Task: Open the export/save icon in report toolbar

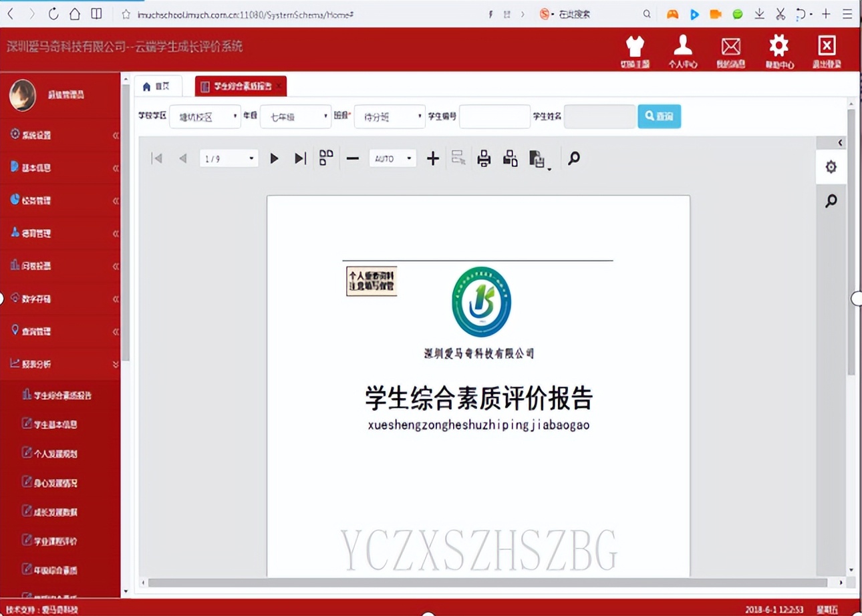Action: pyautogui.click(x=539, y=158)
